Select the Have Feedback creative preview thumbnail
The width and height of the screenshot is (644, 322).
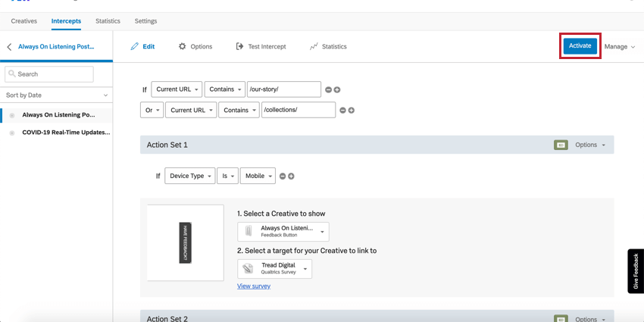click(186, 242)
